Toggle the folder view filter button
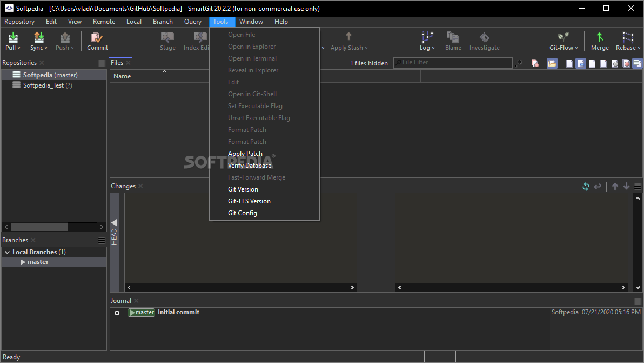 tap(552, 63)
